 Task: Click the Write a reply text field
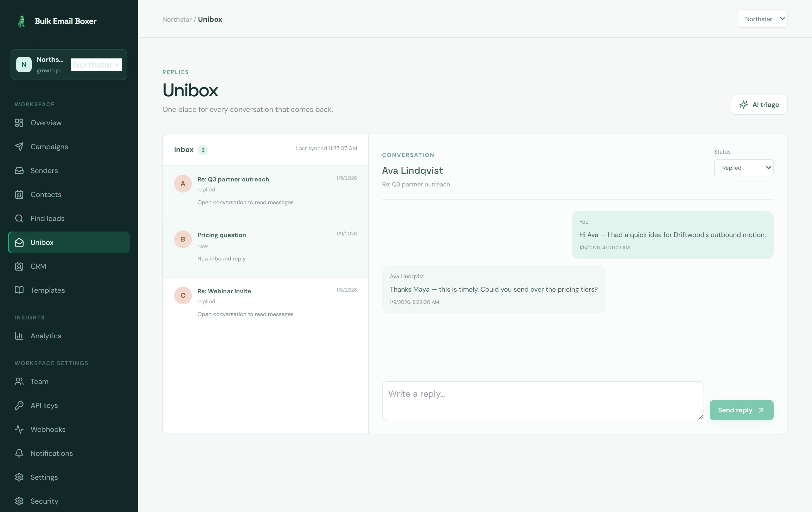pyautogui.click(x=543, y=401)
